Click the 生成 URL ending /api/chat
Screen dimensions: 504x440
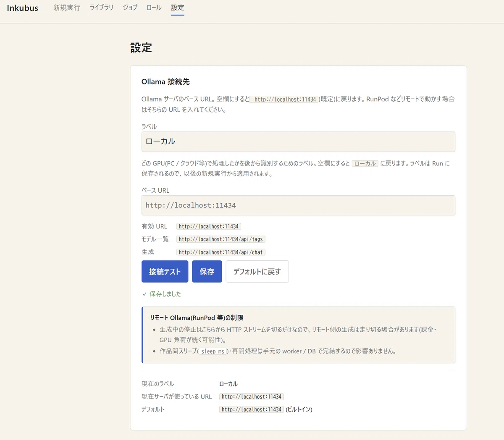221,252
